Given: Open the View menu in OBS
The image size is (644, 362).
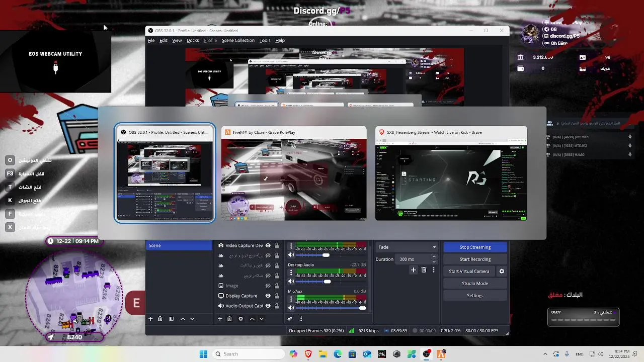Looking at the screenshot, I should (177, 40).
